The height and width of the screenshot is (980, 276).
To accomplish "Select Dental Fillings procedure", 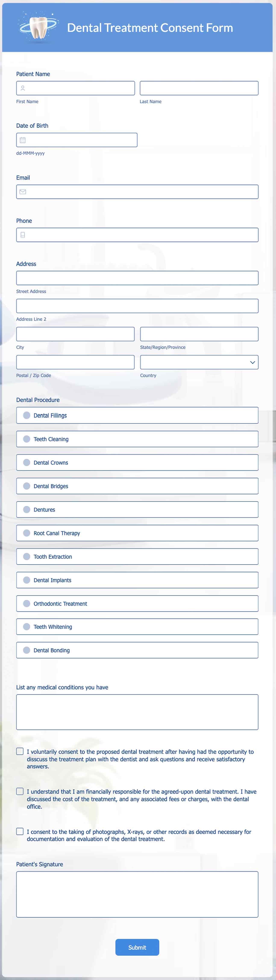I will (x=26, y=415).
